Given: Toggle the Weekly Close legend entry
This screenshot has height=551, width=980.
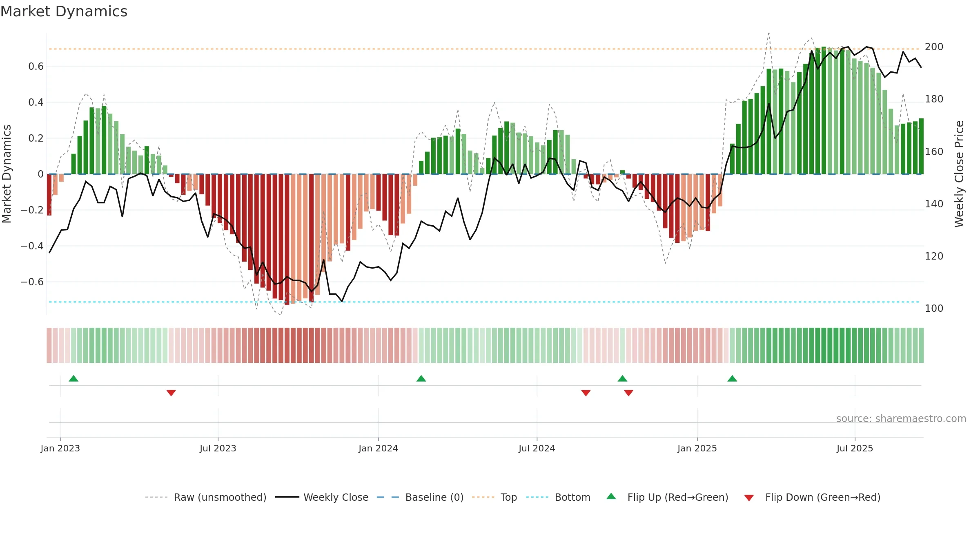Looking at the screenshot, I should [321, 497].
